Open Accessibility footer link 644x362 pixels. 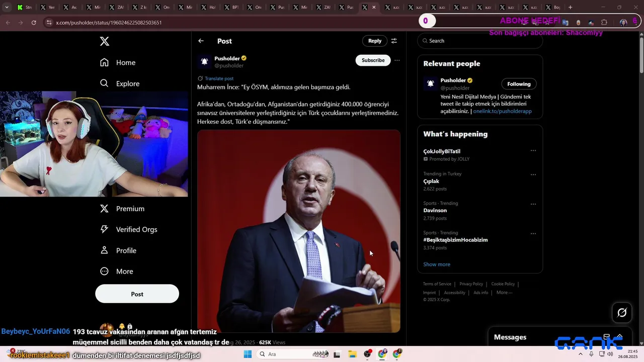(455, 293)
